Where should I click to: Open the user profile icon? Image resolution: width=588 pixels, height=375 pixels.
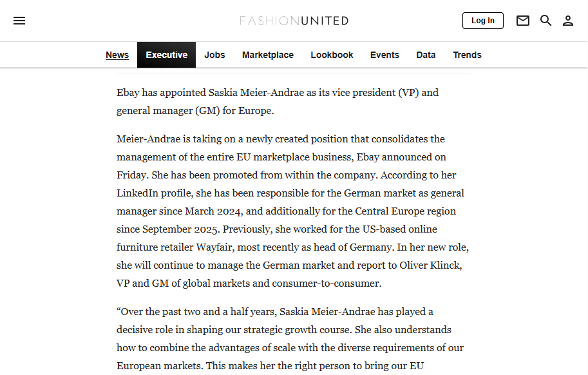pyautogui.click(x=568, y=21)
